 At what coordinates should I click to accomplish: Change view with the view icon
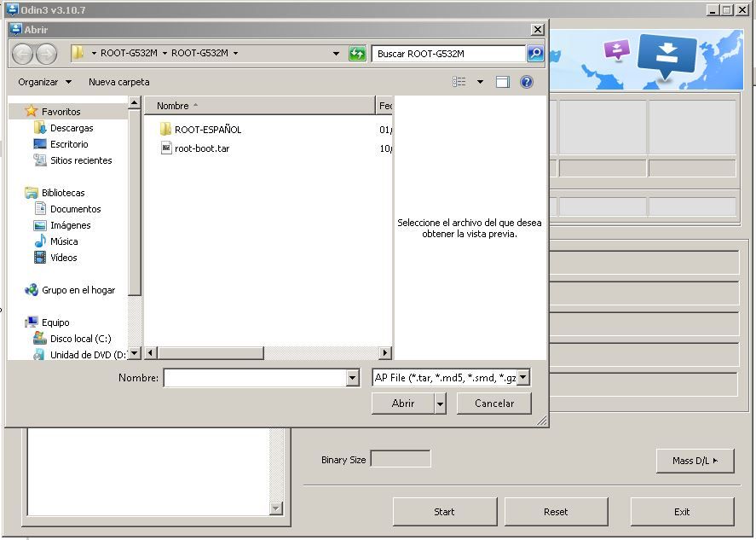point(460,82)
